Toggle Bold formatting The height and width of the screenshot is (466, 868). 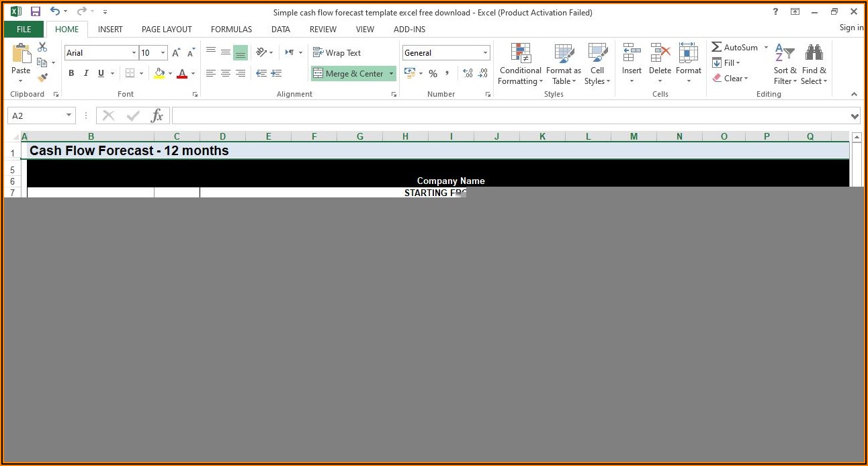(x=71, y=73)
